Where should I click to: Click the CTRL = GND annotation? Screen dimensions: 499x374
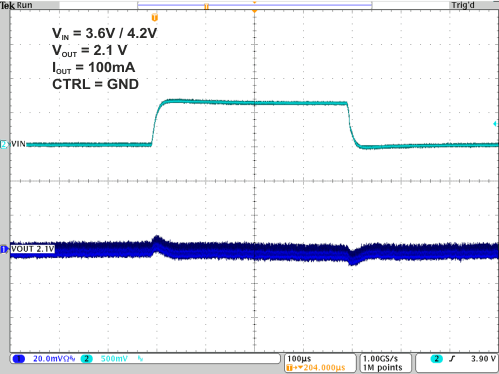[x=95, y=84]
